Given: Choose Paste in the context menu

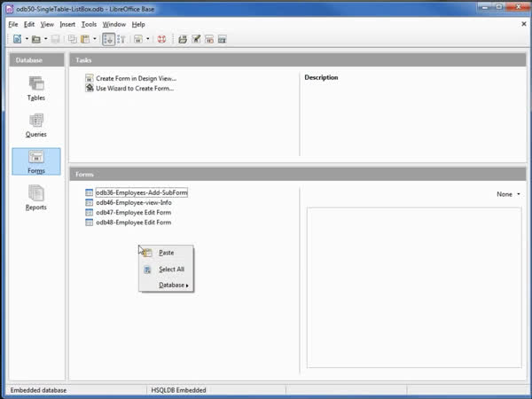Looking at the screenshot, I should click(x=166, y=253).
